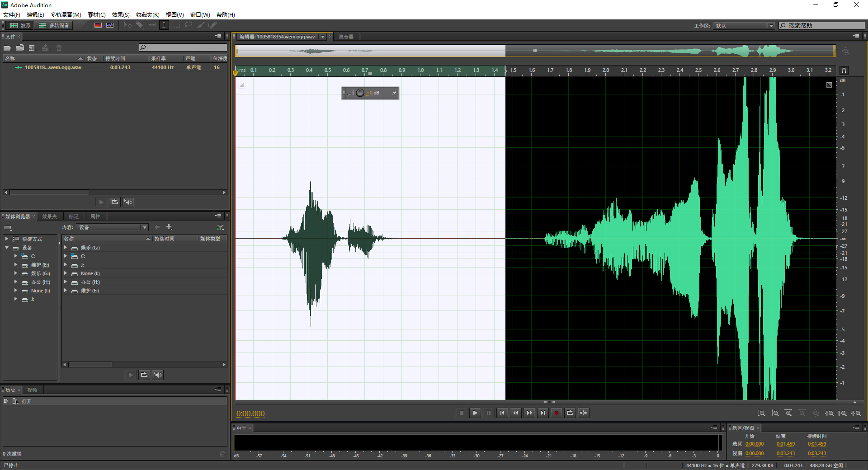Image resolution: width=868 pixels, height=470 pixels.
Task: Click skip selection button in transport
Action: coord(584,413)
